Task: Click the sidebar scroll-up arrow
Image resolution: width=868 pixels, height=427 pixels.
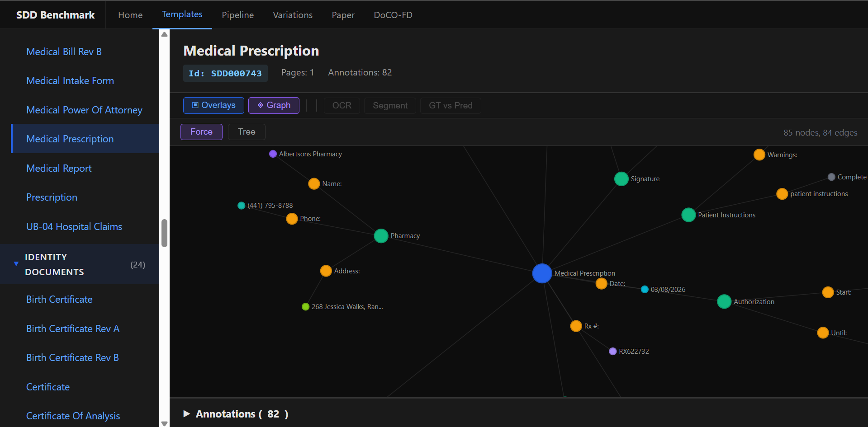Action: pos(164,34)
